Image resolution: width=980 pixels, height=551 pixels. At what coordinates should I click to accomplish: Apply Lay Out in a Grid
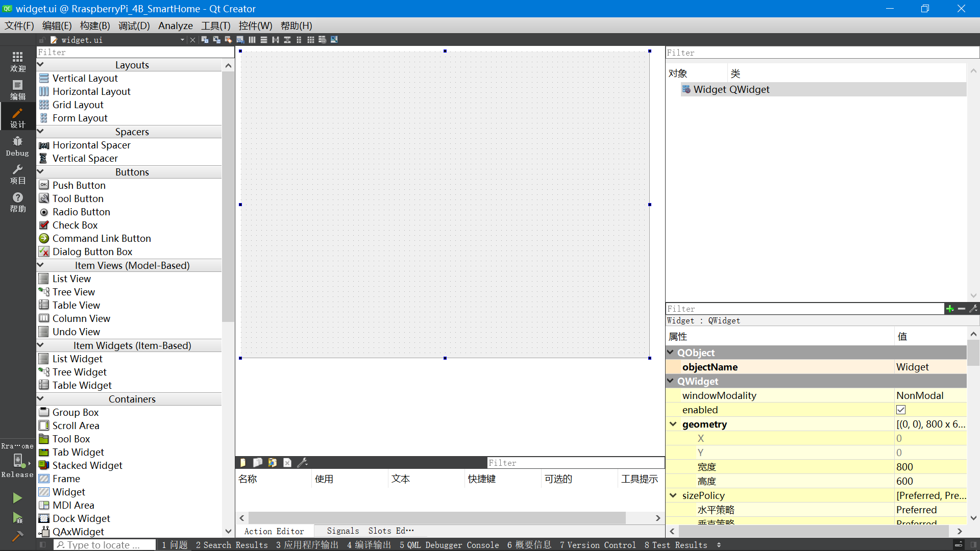coord(310,40)
